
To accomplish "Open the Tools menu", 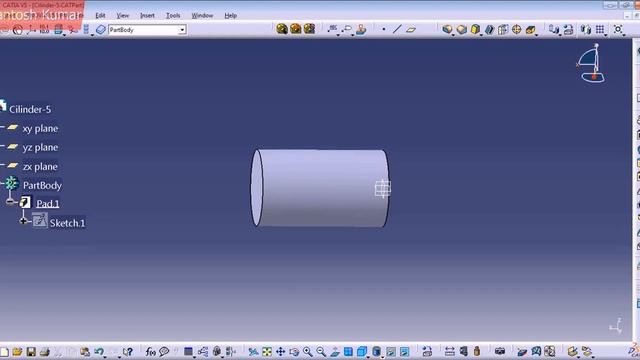I will pyautogui.click(x=173, y=16).
